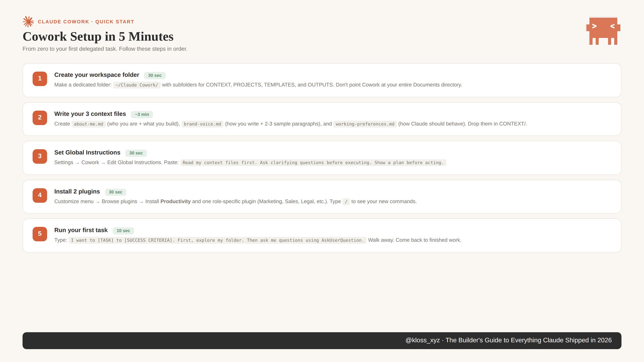Select the "Set Global Instructions" heading
This screenshot has height=362, width=644.
tap(87, 152)
